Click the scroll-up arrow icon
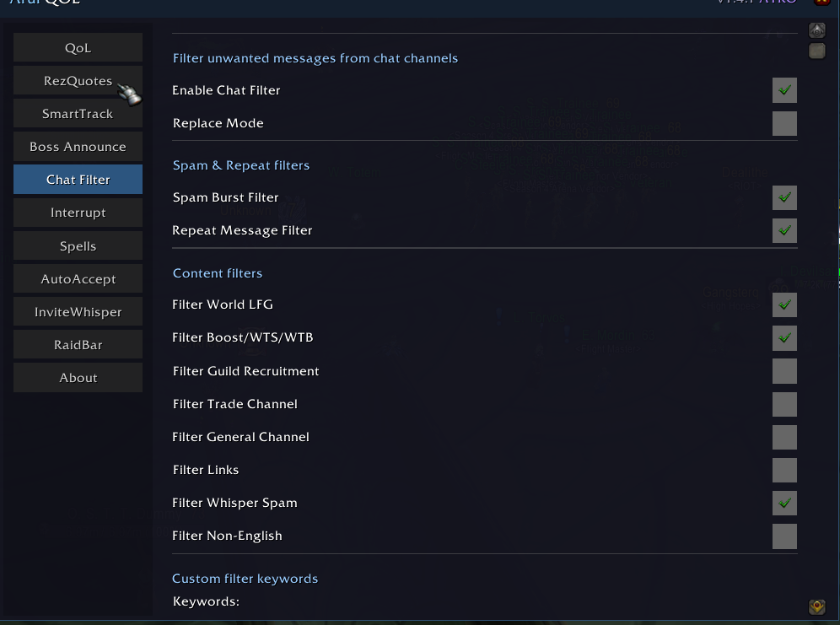The image size is (840, 625). pos(817,30)
